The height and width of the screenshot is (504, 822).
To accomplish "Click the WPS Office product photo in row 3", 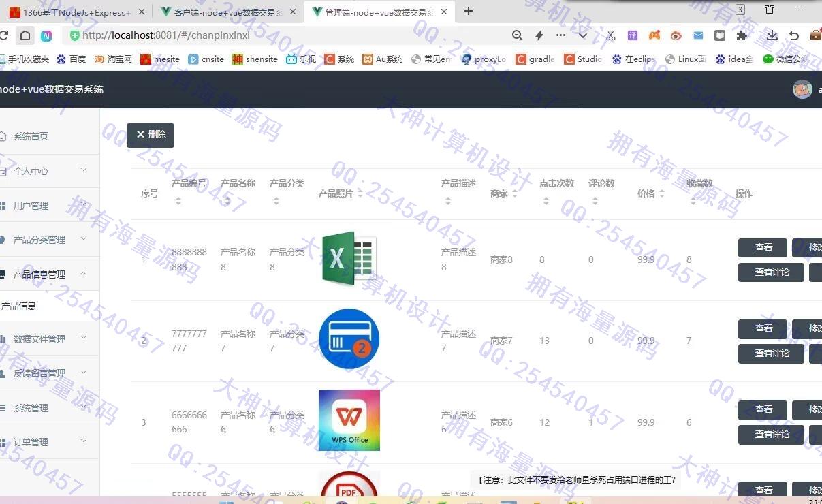I will tap(349, 420).
